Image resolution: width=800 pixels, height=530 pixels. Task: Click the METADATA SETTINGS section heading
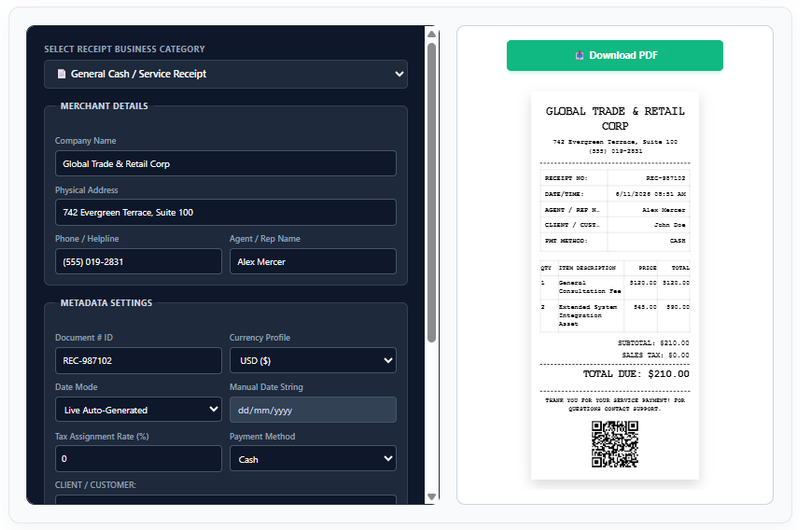point(106,303)
